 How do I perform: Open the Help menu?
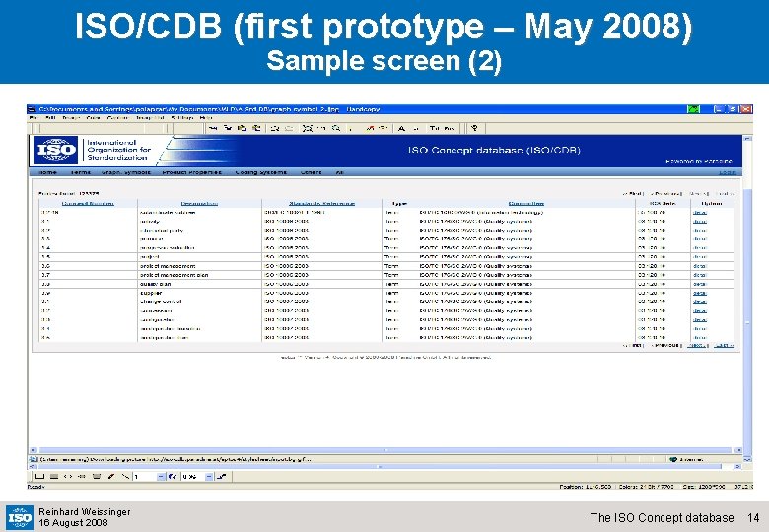point(206,118)
